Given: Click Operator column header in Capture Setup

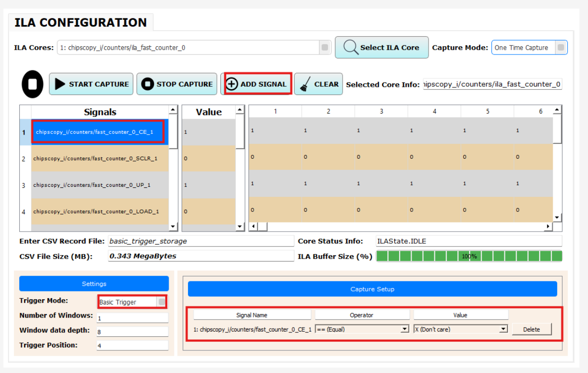Looking at the screenshot, I should (362, 315).
